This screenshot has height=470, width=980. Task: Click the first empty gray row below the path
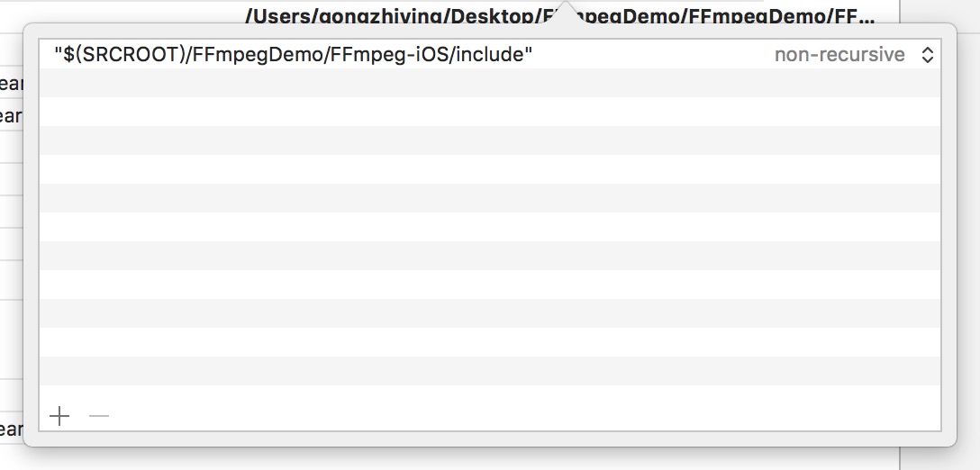tap(490, 83)
